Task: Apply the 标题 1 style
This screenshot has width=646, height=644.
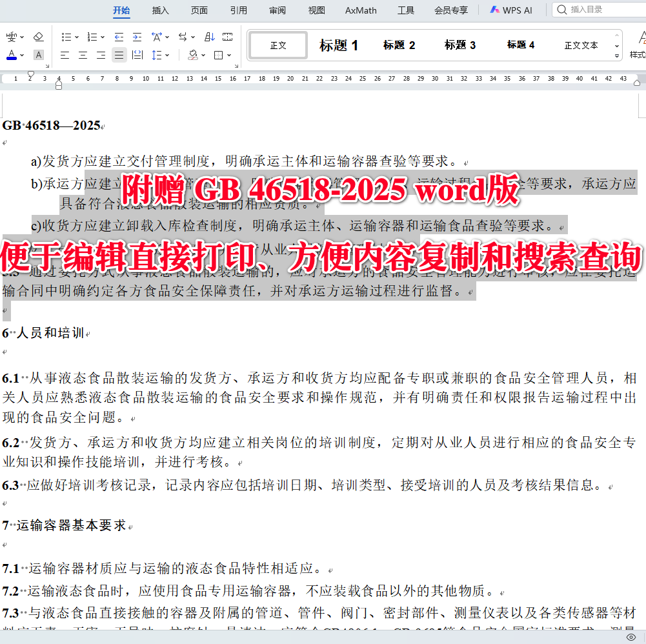Action: pos(338,45)
